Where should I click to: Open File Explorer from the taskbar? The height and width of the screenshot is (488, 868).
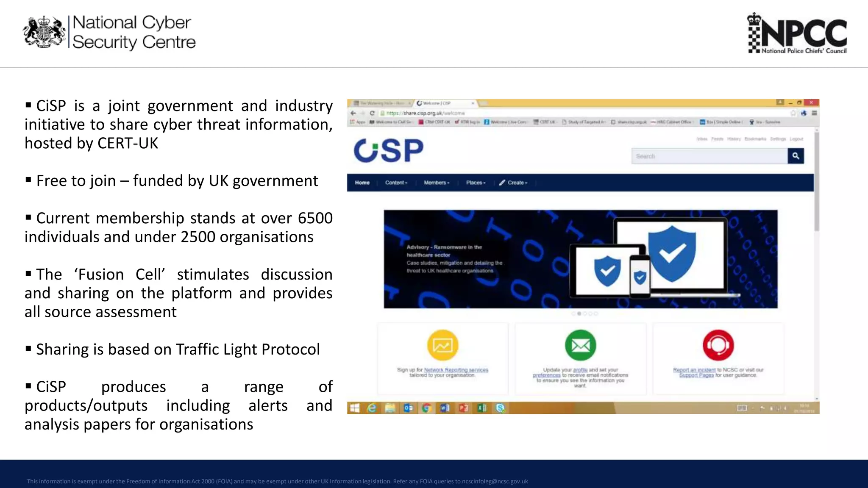390,408
